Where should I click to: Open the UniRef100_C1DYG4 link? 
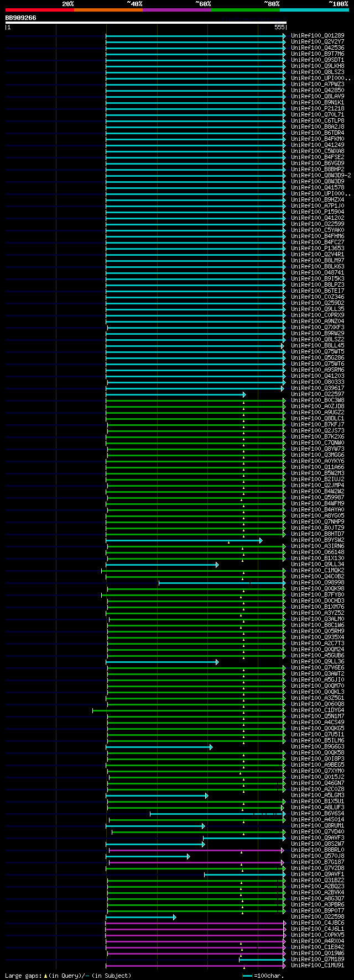tap(317, 710)
